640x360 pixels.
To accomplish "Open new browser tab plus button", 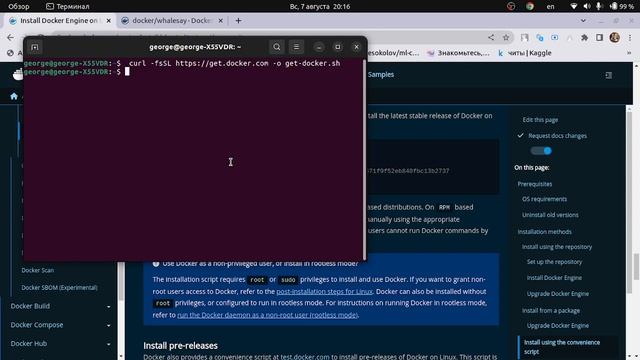I will [238, 20].
